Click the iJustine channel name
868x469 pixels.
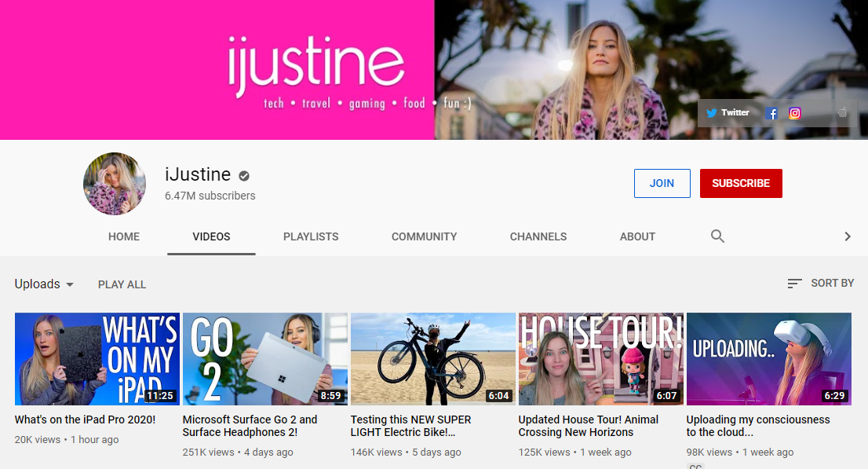[198, 174]
